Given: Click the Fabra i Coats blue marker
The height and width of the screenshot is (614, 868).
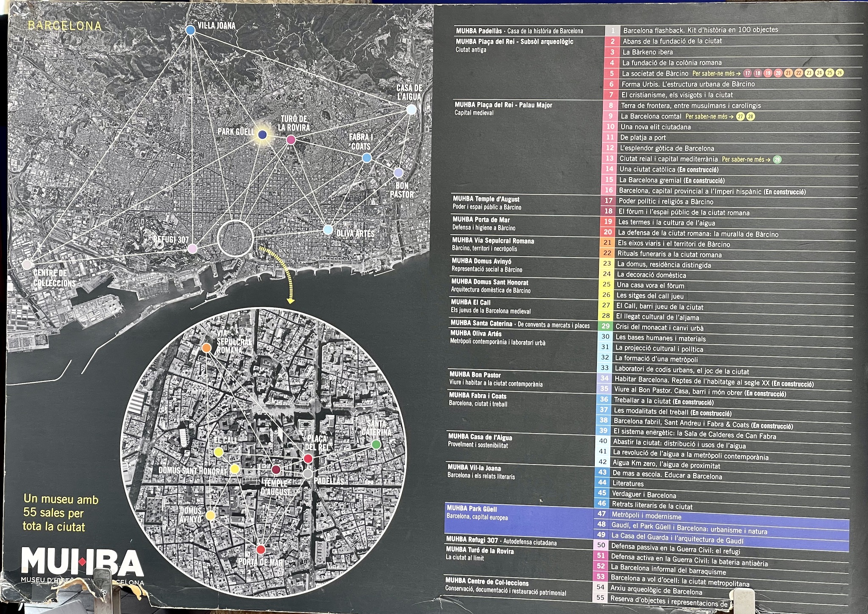Looking at the screenshot, I should pos(367,158).
